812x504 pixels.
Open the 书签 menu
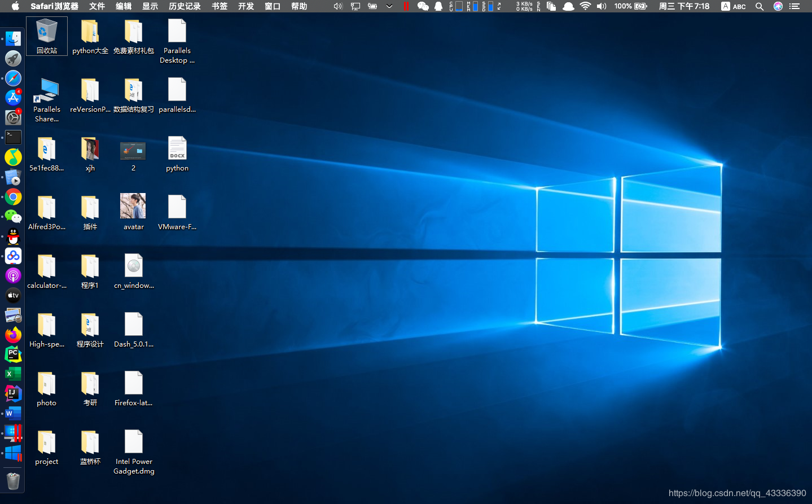click(x=220, y=6)
